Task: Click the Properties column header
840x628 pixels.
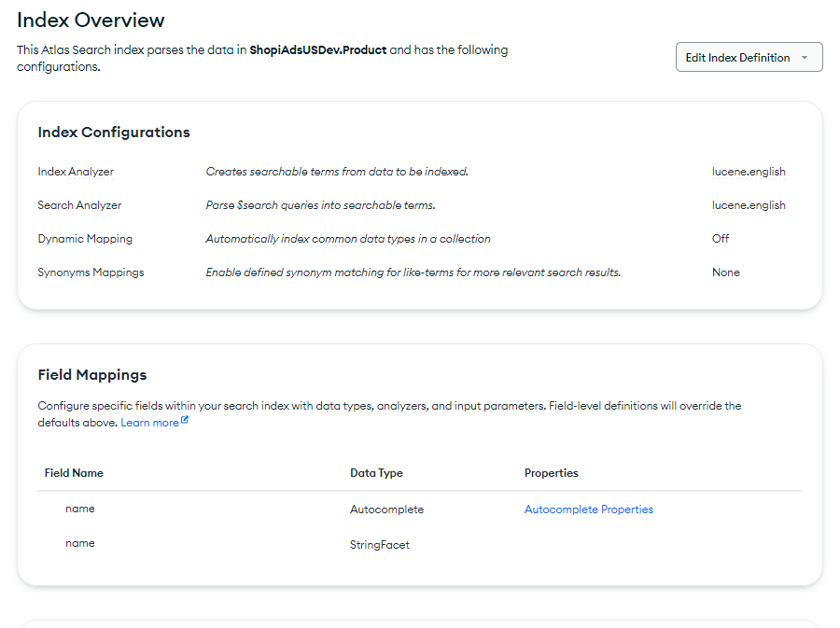Action: pos(551,473)
